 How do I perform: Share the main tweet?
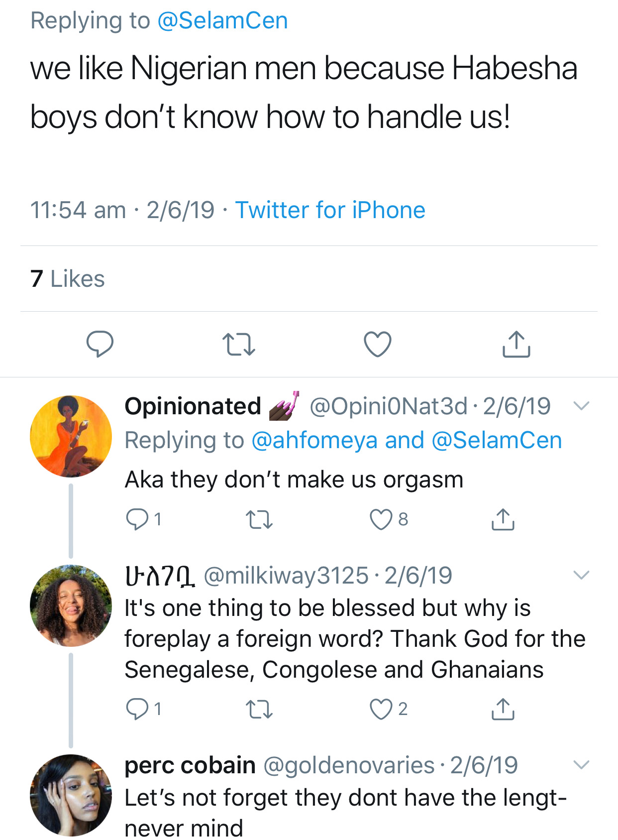click(x=516, y=344)
